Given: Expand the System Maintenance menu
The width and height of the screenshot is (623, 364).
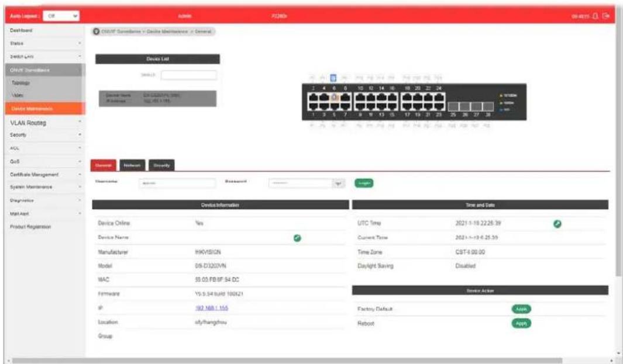Looking at the screenshot, I should pyautogui.click(x=44, y=187).
